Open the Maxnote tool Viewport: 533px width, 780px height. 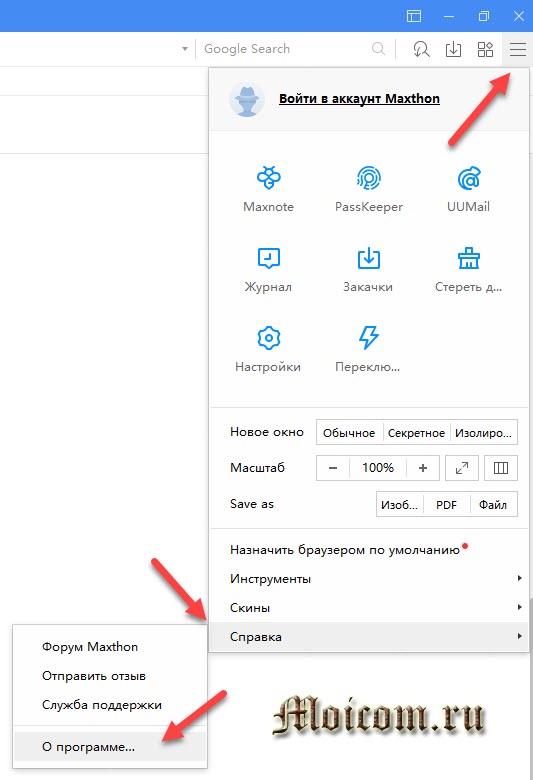[x=268, y=189]
